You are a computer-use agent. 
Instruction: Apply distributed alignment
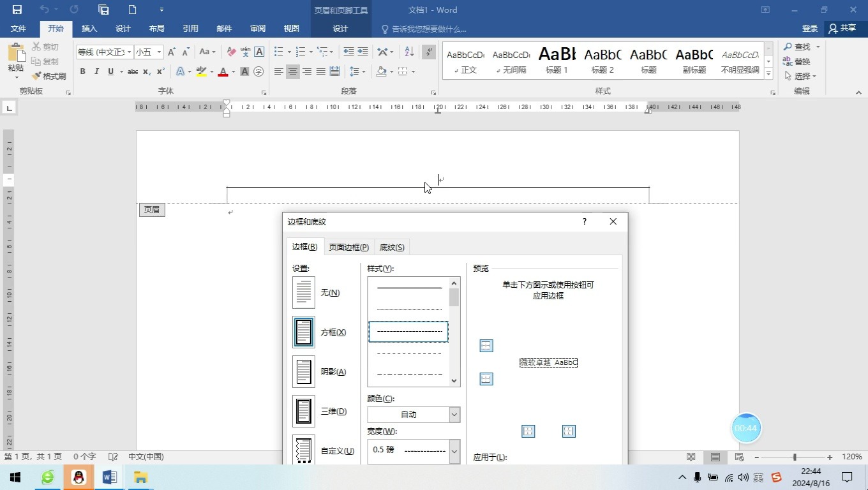[334, 71]
